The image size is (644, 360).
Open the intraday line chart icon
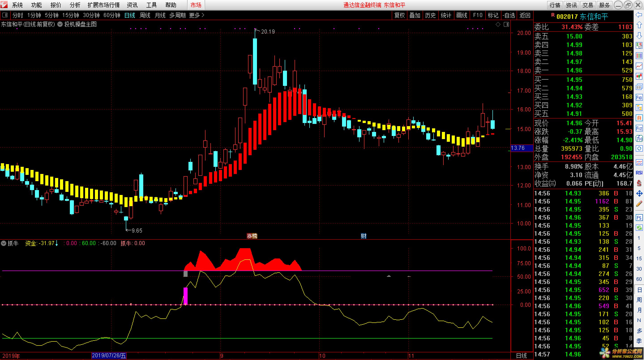tap(639, 66)
